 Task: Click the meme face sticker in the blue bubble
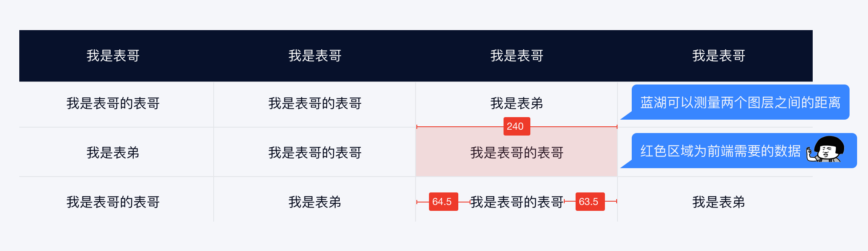pyautogui.click(x=825, y=149)
